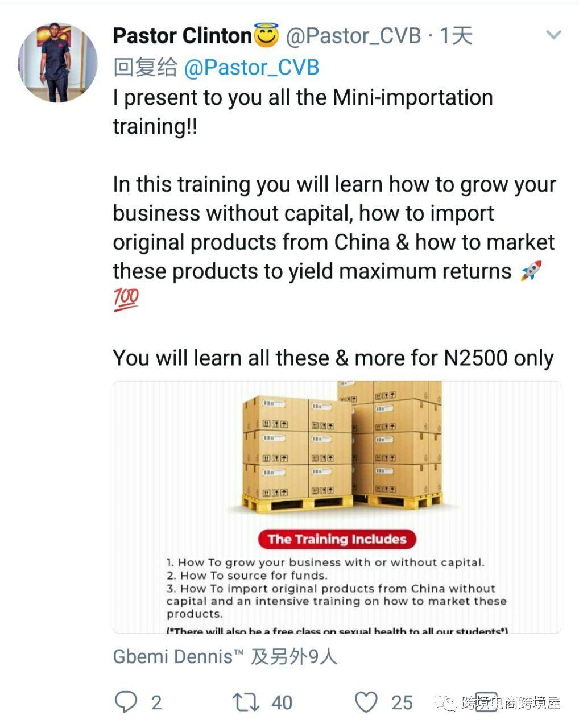The height and width of the screenshot is (728, 579).
Task: Open the @Pastor_CVB handle in header
Action: [353, 36]
